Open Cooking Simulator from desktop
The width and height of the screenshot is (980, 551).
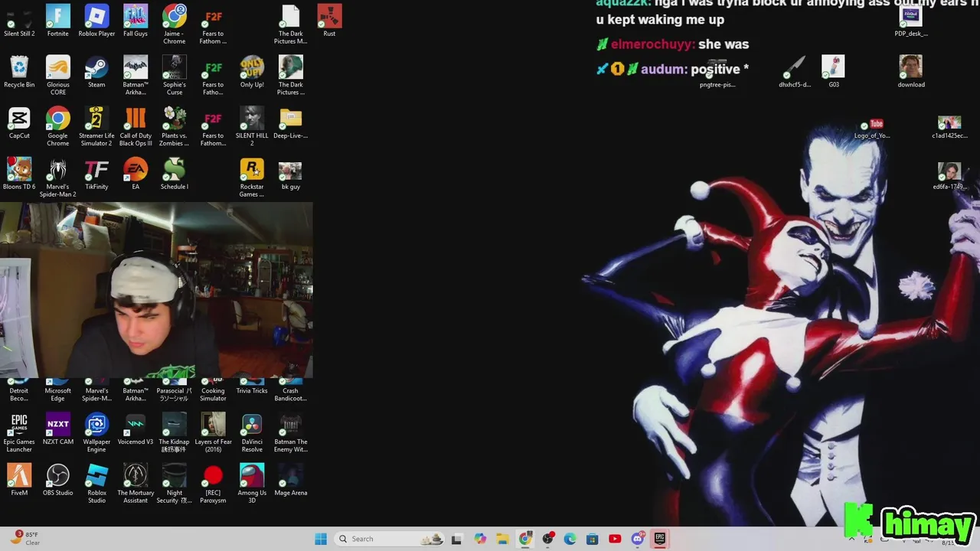(213, 390)
